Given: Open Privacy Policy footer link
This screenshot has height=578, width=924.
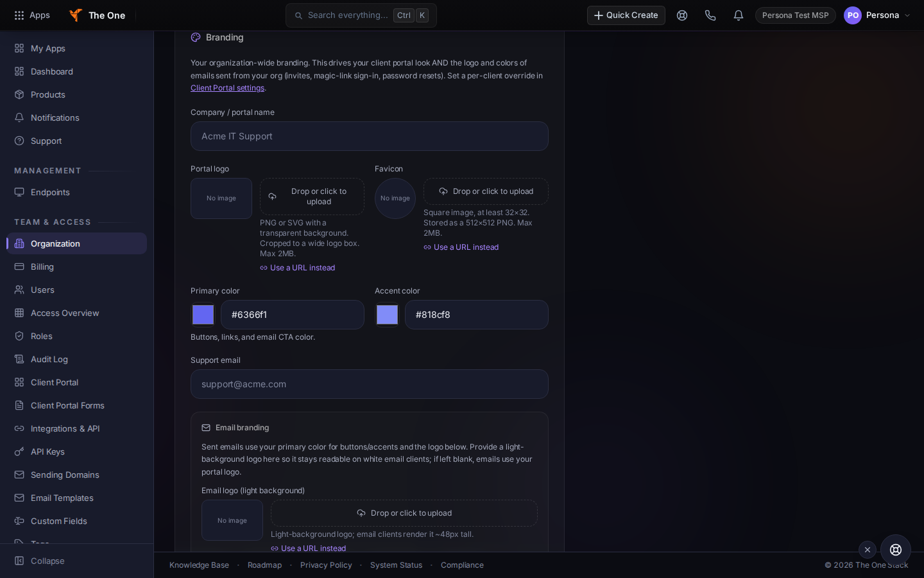Looking at the screenshot, I should 326,565.
